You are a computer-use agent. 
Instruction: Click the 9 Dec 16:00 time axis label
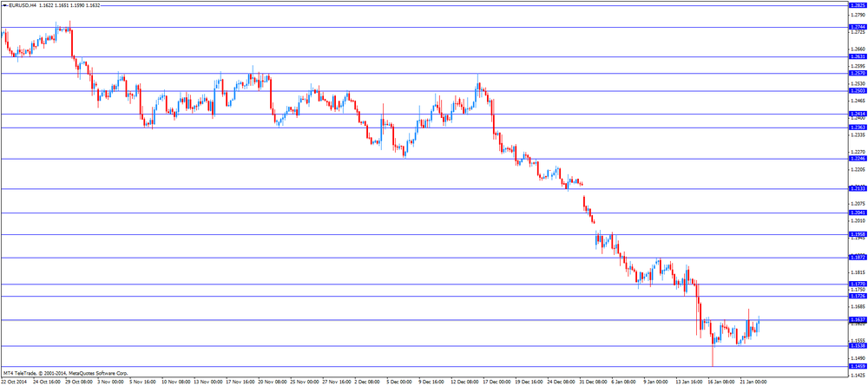click(431, 382)
